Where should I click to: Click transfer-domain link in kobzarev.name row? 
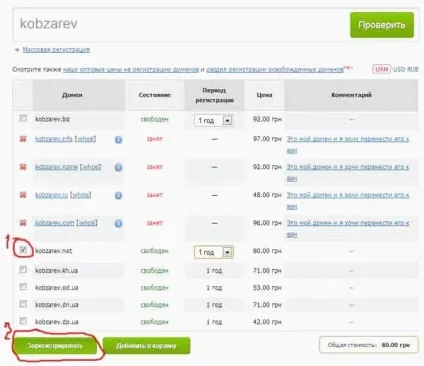[x=348, y=173]
